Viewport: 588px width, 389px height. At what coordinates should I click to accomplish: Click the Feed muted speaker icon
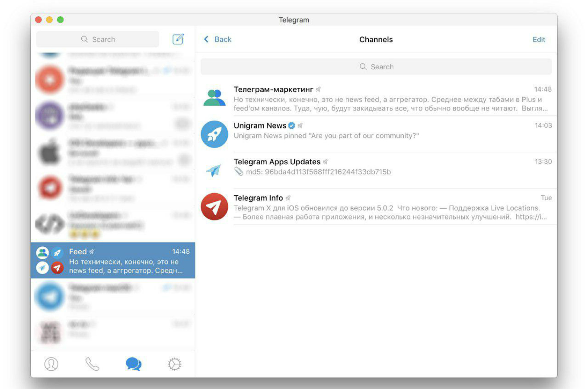tap(92, 252)
